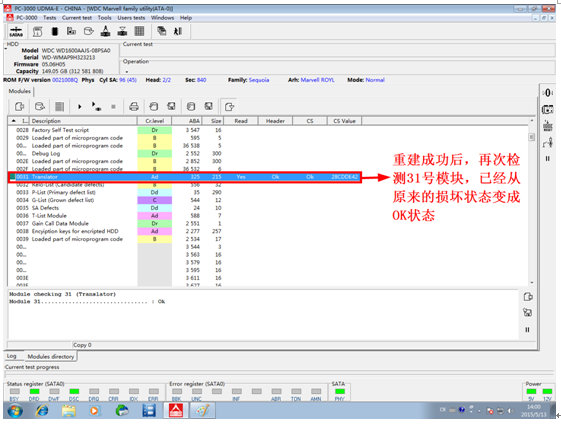The image size is (561, 424).
Task: Click the scroll-shaped icon in top toolbar
Action: point(37,31)
